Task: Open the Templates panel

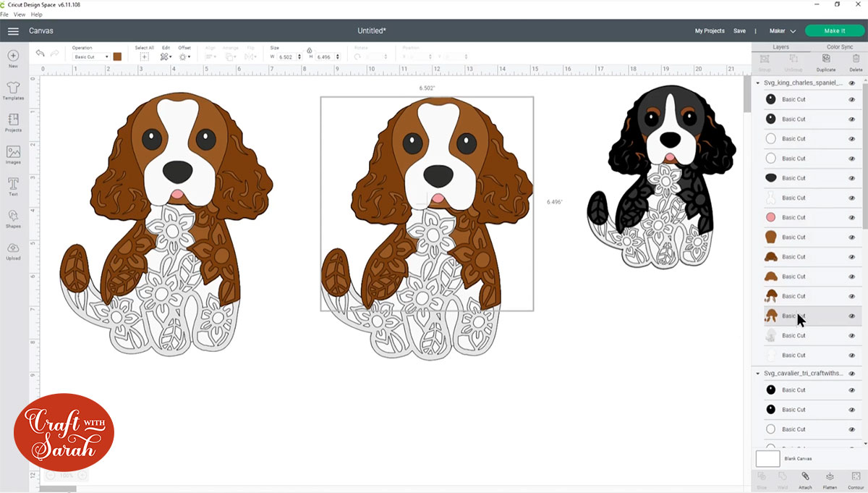Action: tap(13, 90)
